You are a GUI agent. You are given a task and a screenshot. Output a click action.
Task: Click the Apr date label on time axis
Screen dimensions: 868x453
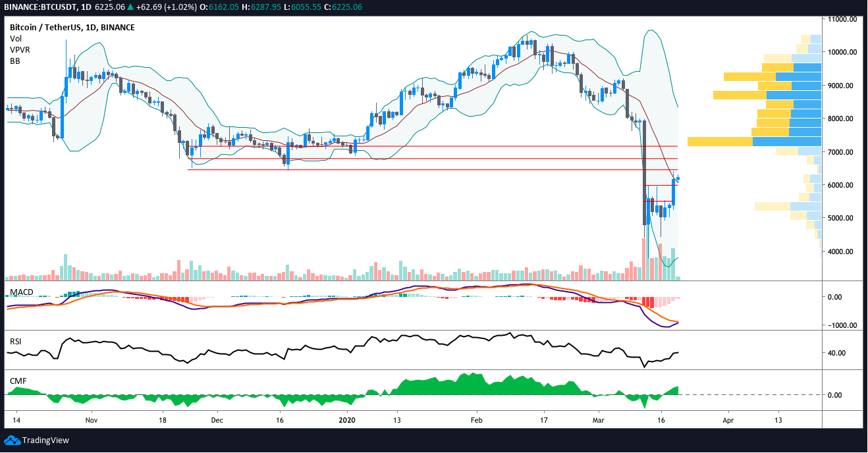[728, 419]
